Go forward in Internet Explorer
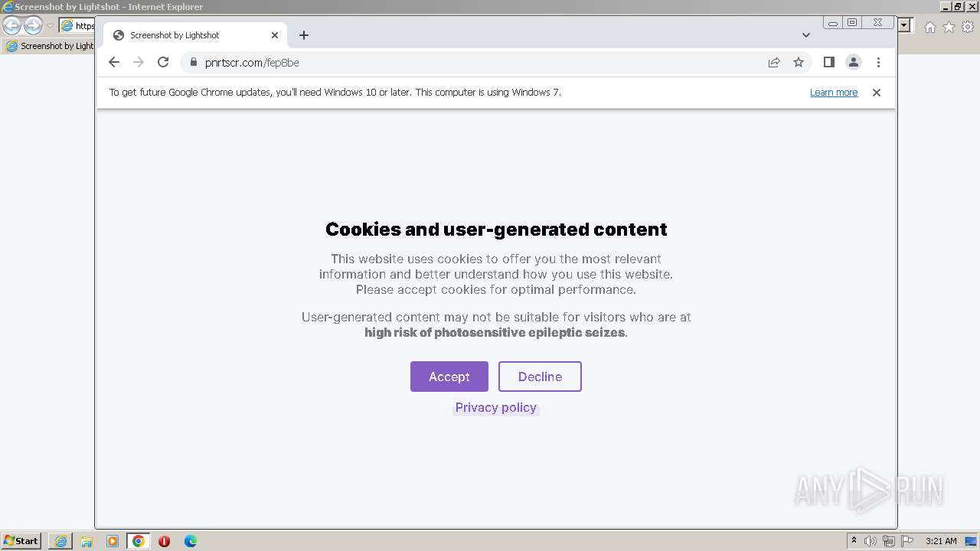The width and height of the screenshot is (980, 551). pos(33,26)
